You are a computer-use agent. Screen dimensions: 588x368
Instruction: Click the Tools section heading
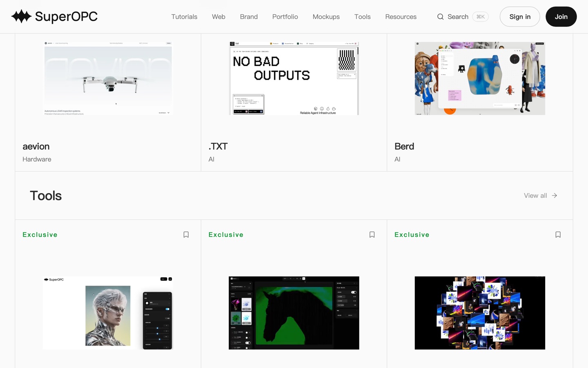coord(46,195)
